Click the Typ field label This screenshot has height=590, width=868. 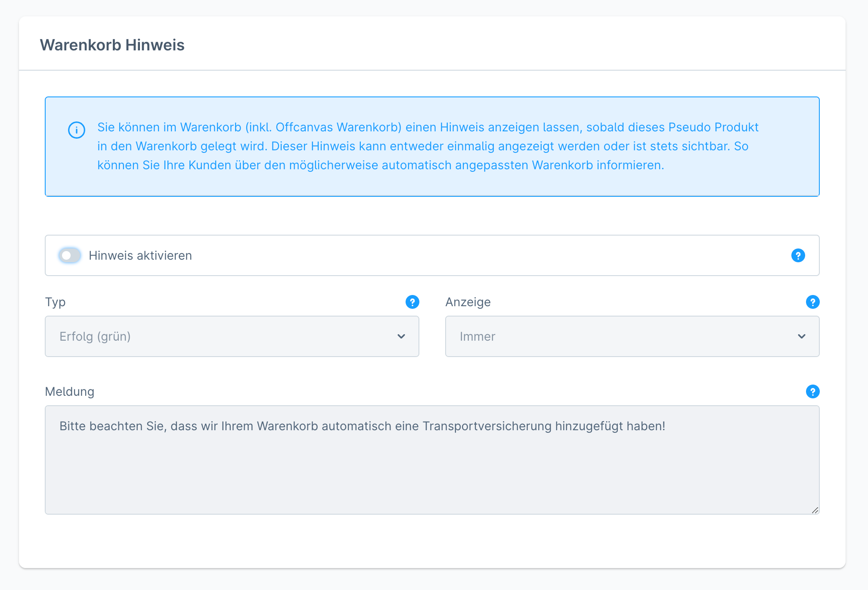[x=55, y=302]
